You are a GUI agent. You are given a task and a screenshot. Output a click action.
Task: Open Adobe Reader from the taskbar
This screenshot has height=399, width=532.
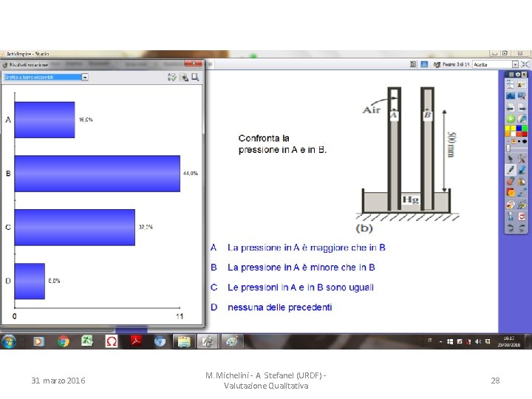point(136,341)
